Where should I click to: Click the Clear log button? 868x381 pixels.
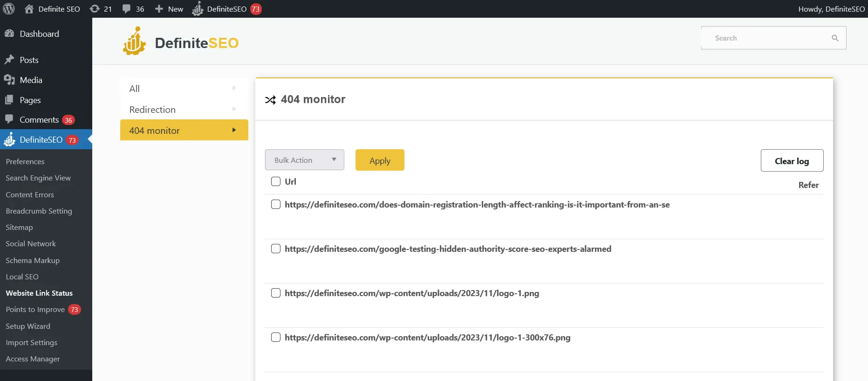792,160
